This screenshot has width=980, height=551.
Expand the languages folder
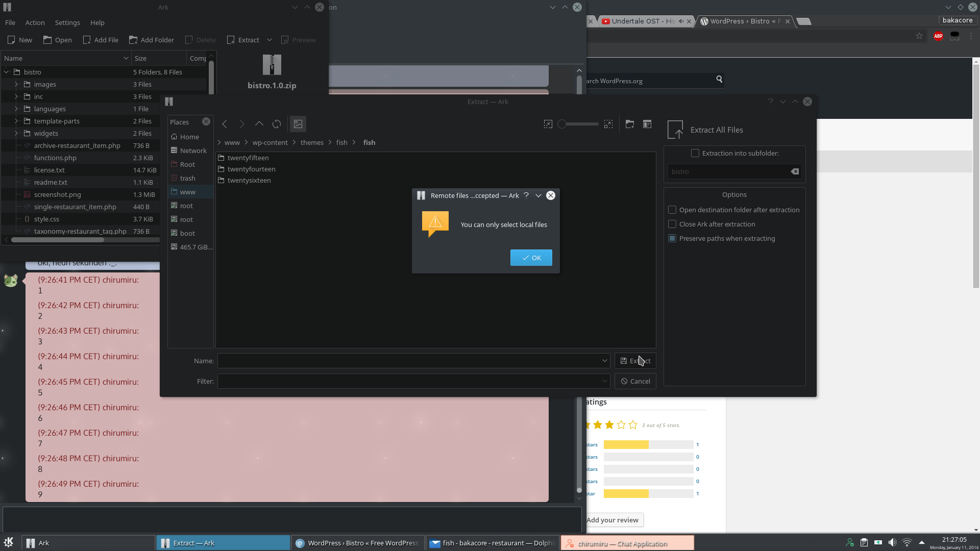[16, 109]
